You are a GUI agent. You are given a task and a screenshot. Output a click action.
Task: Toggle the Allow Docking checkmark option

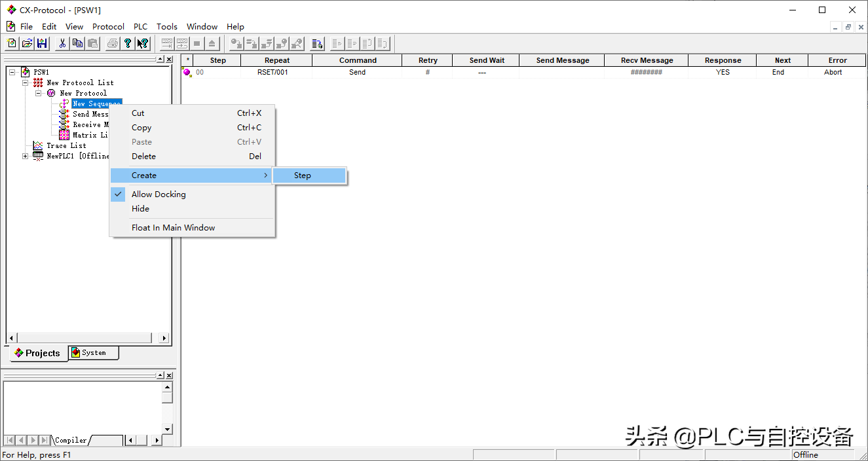[159, 194]
